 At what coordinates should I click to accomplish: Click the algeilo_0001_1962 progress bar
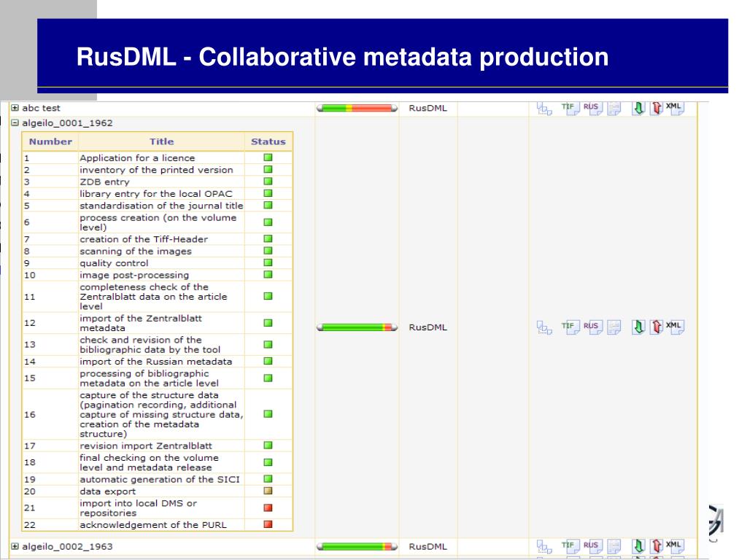(357, 327)
